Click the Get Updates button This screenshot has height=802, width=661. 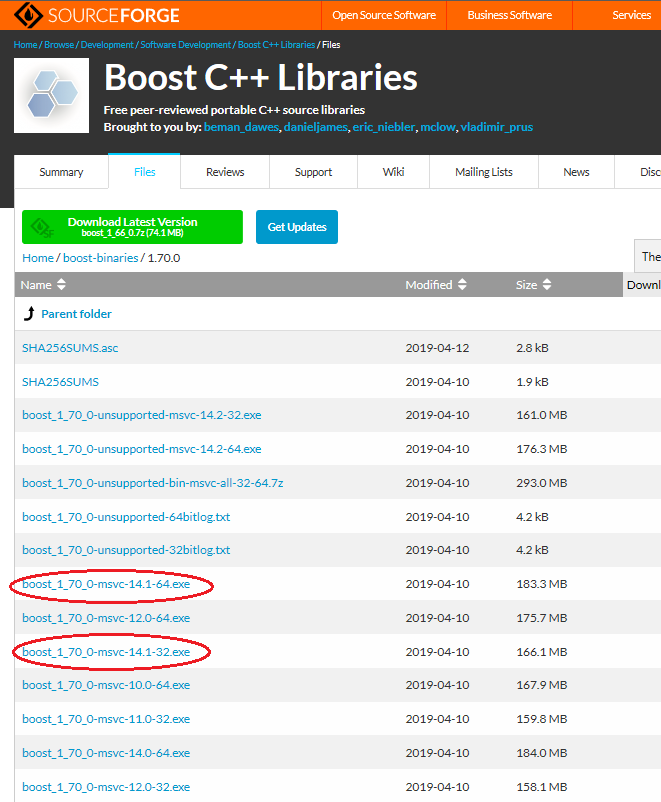(x=297, y=227)
